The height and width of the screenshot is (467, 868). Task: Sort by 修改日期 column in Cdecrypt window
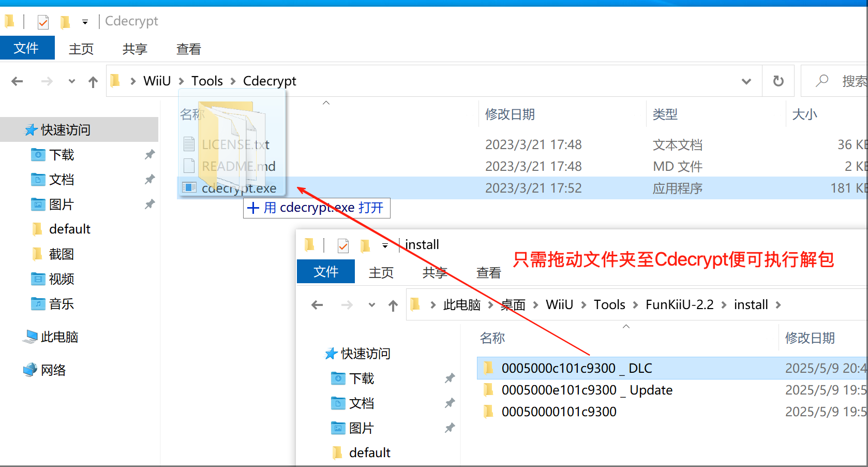(510, 114)
